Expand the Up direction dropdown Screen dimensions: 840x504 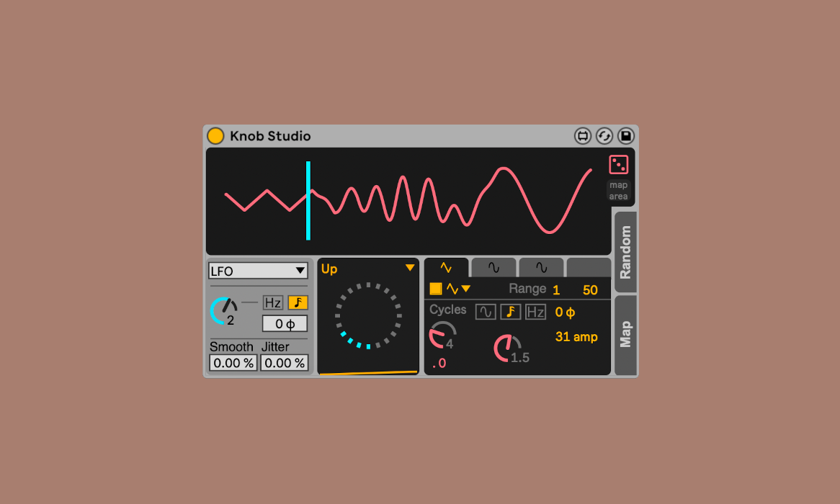click(409, 268)
